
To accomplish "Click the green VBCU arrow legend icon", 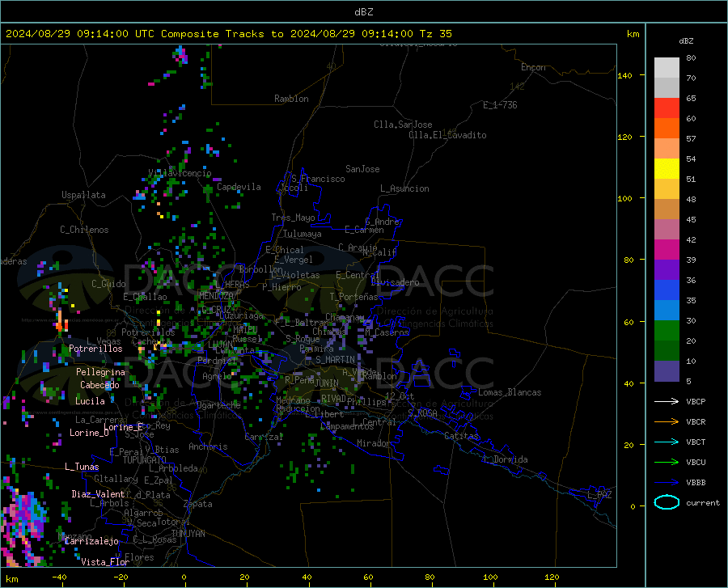I will pyautogui.click(x=667, y=462).
